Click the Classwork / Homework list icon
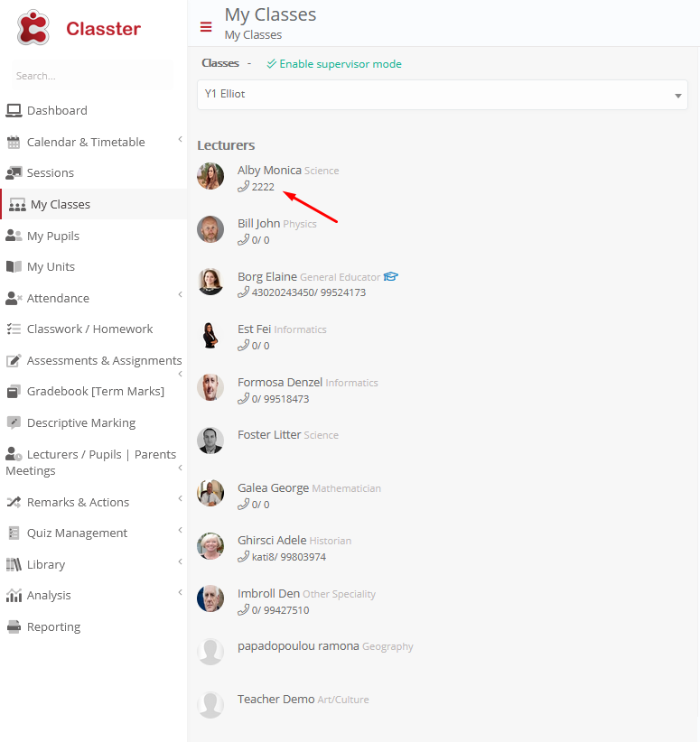The height and width of the screenshot is (742, 700). (14, 329)
